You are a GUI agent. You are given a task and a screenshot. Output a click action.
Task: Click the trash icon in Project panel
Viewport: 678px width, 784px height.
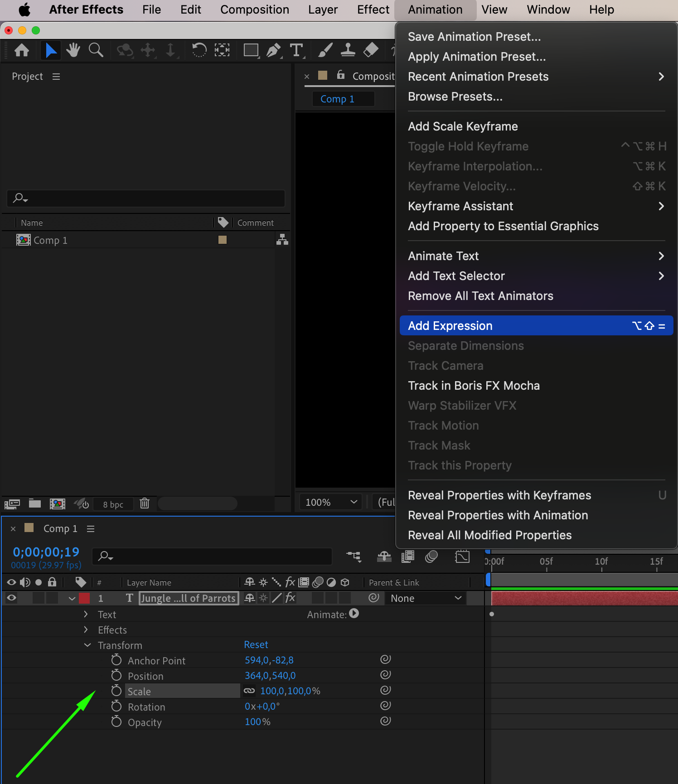pyautogui.click(x=145, y=503)
